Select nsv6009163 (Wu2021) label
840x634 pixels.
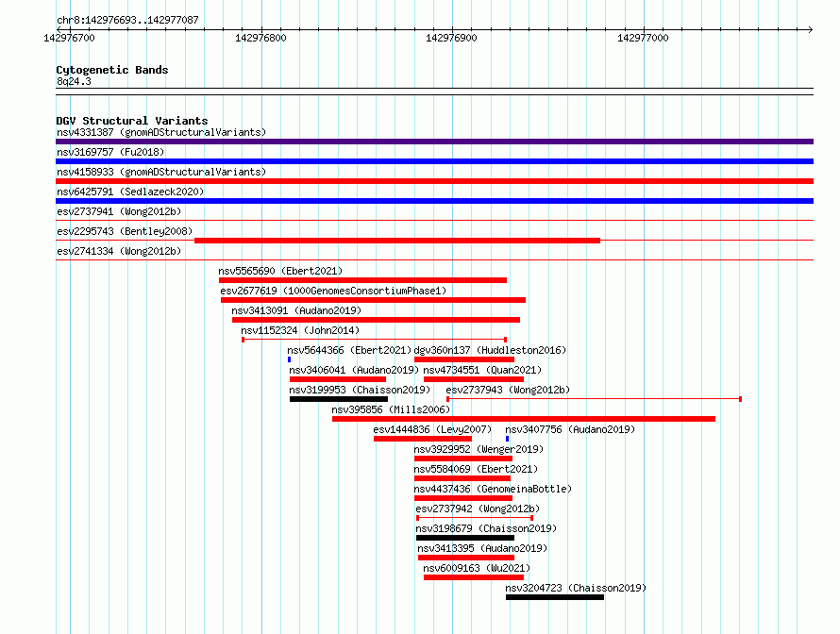[477, 568]
